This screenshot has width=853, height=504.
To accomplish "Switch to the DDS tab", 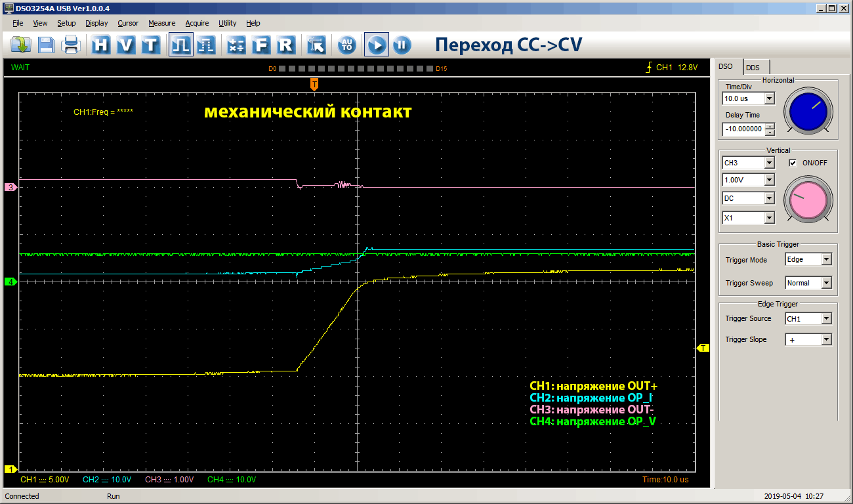I will (x=753, y=67).
